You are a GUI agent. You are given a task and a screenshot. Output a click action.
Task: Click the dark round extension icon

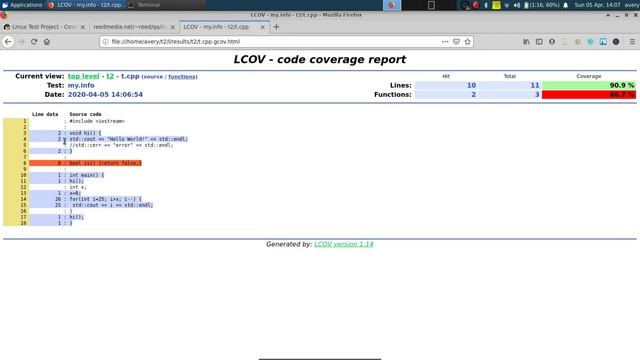(x=616, y=42)
